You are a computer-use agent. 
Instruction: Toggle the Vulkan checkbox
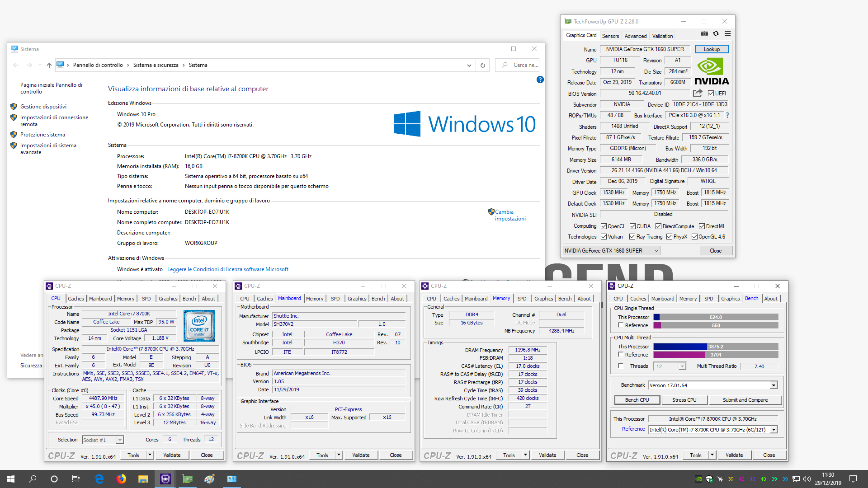[x=604, y=237]
